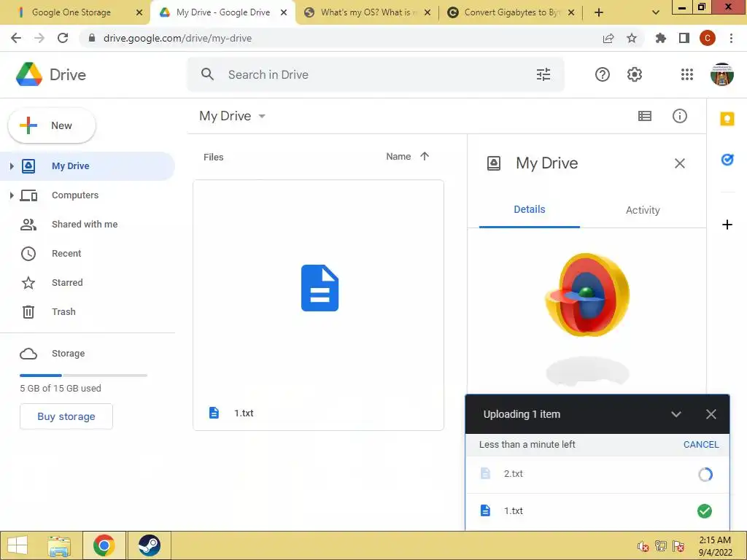Click green checkmark beside 1.txt upload
This screenshot has height=560, width=747.
(705, 511)
